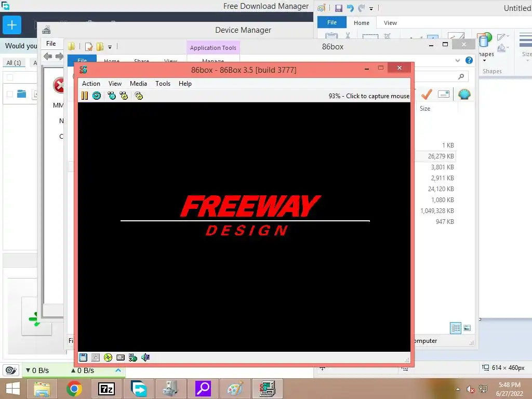This screenshot has width=532, height=399.
Task: Open Paint from the taskbar
Action: (x=235, y=389)
